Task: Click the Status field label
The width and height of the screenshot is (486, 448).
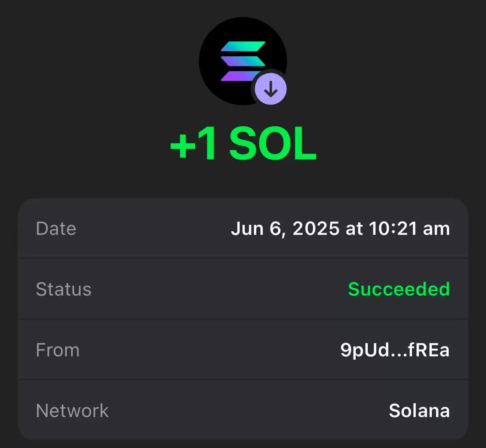Action: coord(64,289)
